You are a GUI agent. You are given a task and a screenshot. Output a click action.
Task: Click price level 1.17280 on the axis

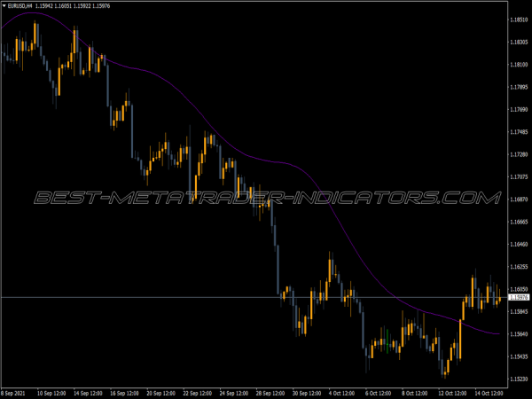click(519, 154)
